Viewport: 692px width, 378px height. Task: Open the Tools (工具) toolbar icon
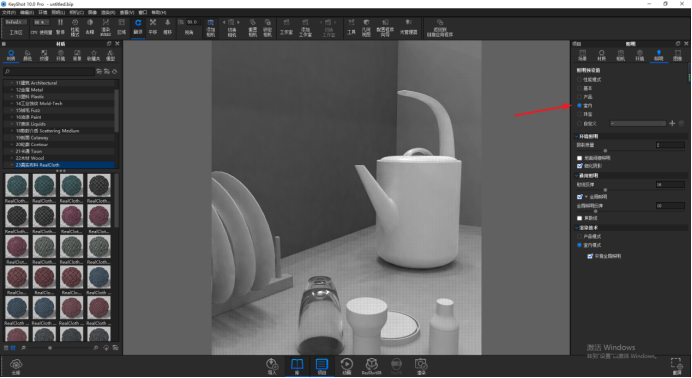[x=351, y=22]
